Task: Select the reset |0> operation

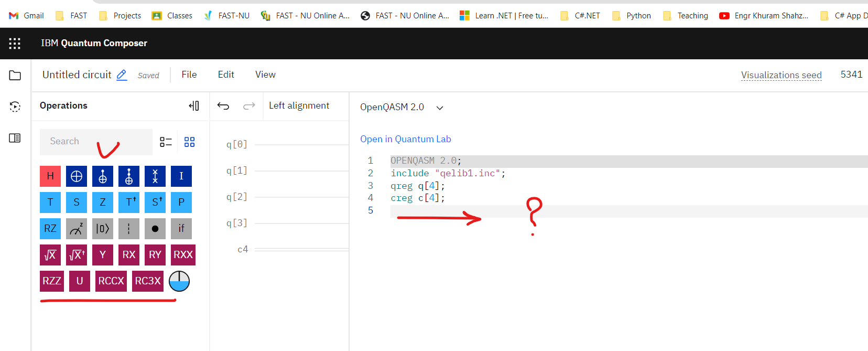Action: click(x=103, y=229)
